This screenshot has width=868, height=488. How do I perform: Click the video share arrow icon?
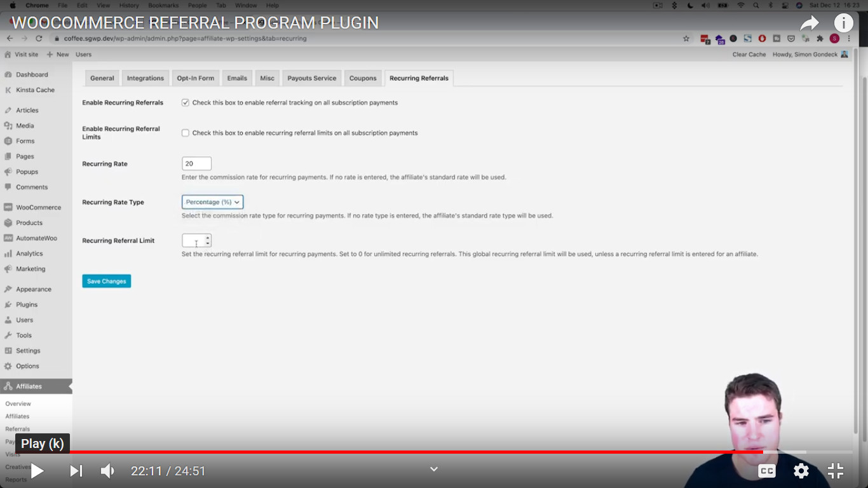pos(810,24)
